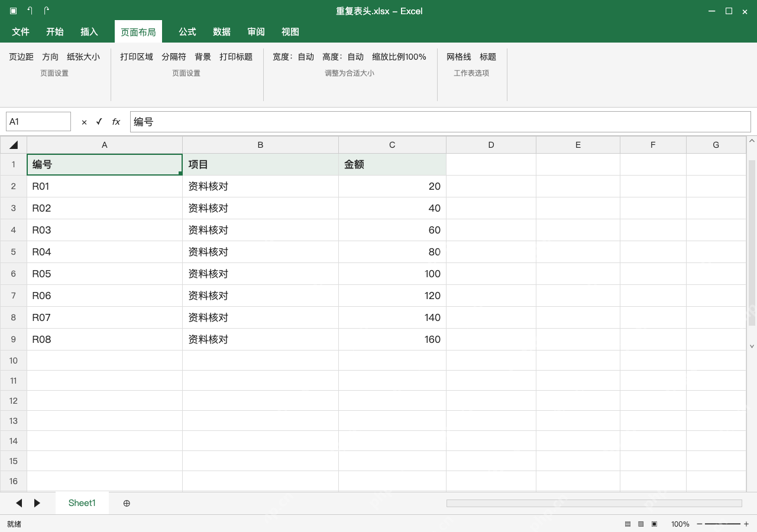
Task: Confirm entry with the ✓ icon
Action: [99, 122]
